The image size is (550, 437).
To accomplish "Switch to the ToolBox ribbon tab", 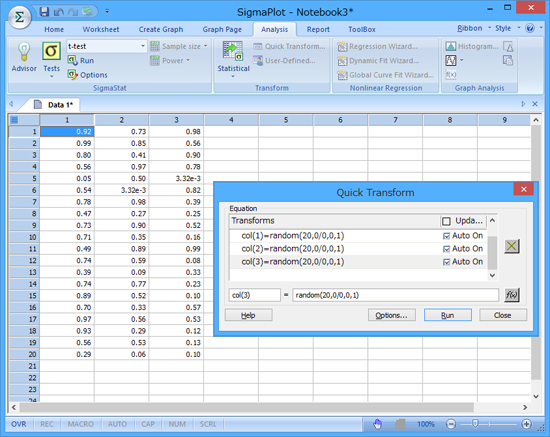I will 362,29.
